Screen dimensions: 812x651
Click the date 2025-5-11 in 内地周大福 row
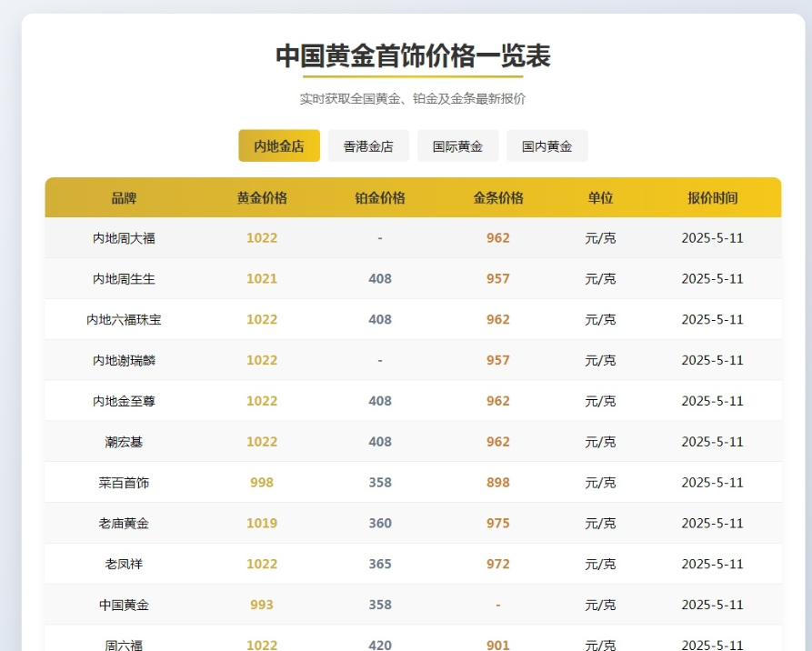[x=713, y=238]
